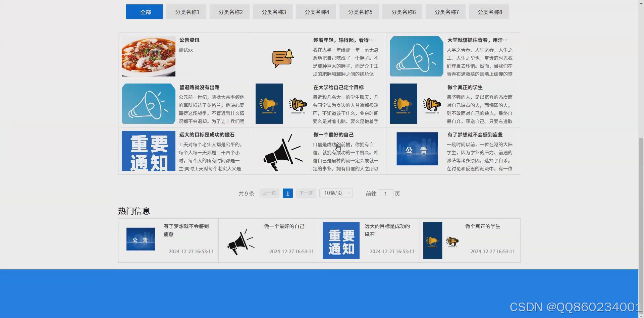Image resolution: width=644 pixels, height=318 pixels.
Task: Open 远大的目标是成功的磁石 title in main list
Action: pyautogui.click(x=207, y=135)
